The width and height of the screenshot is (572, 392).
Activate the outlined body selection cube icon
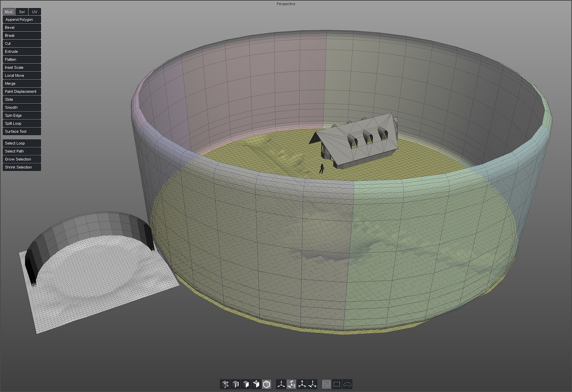coord(267,384)
